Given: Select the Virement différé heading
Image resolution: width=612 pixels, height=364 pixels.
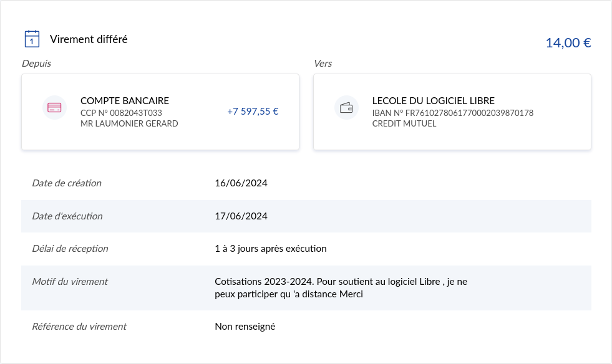Looking at the screenshot, I should [89, 39].
